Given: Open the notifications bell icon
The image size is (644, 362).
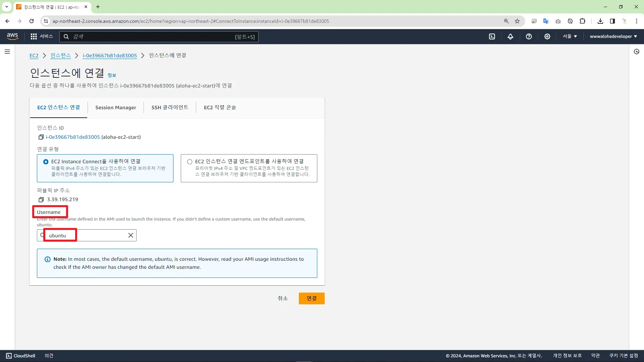Looking at the screenshot, I should (x=510, y=37).
